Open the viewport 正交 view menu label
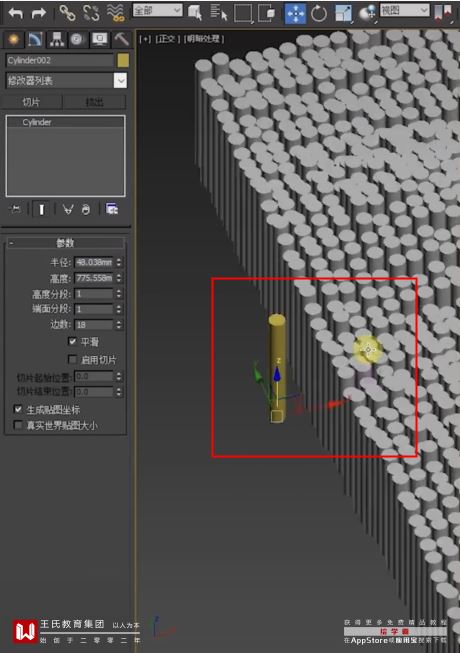The height and width of the screenshot is (653, 460). click(x=168, y=39)
